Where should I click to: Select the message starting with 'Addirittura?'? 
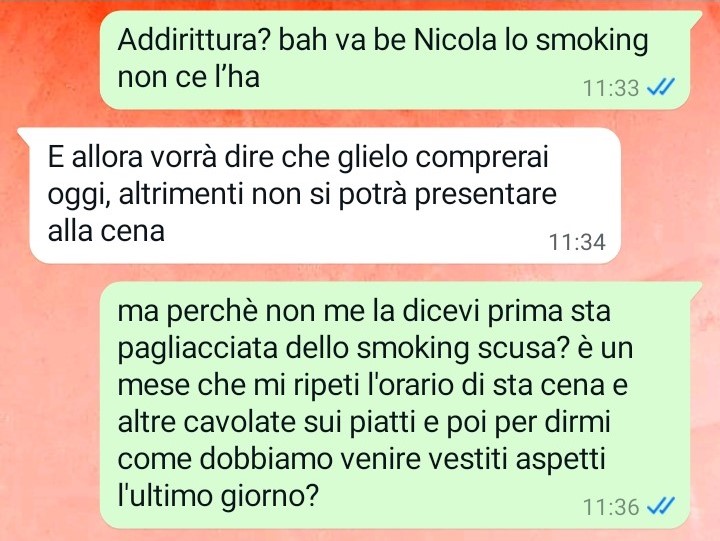point(395,60)
